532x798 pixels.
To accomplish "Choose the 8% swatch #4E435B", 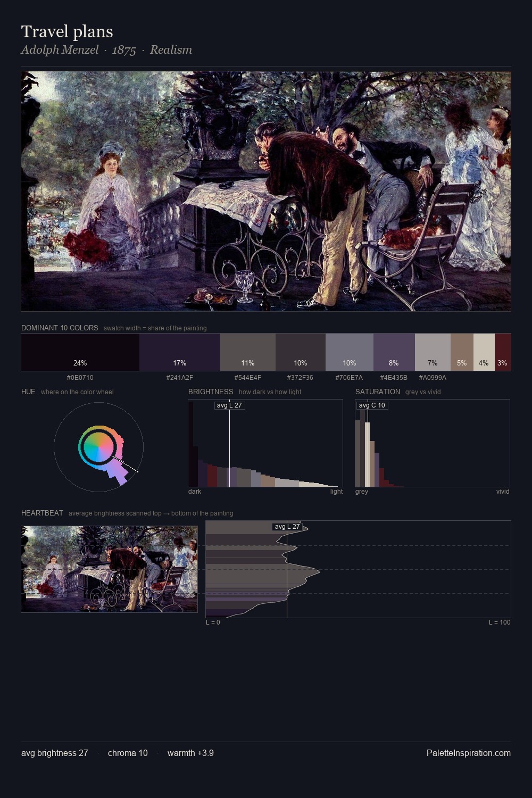I will point(394,352).
